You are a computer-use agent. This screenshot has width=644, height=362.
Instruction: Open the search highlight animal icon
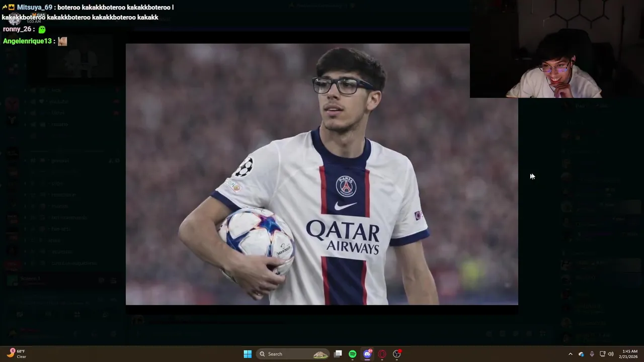click(x=320, y=354)
